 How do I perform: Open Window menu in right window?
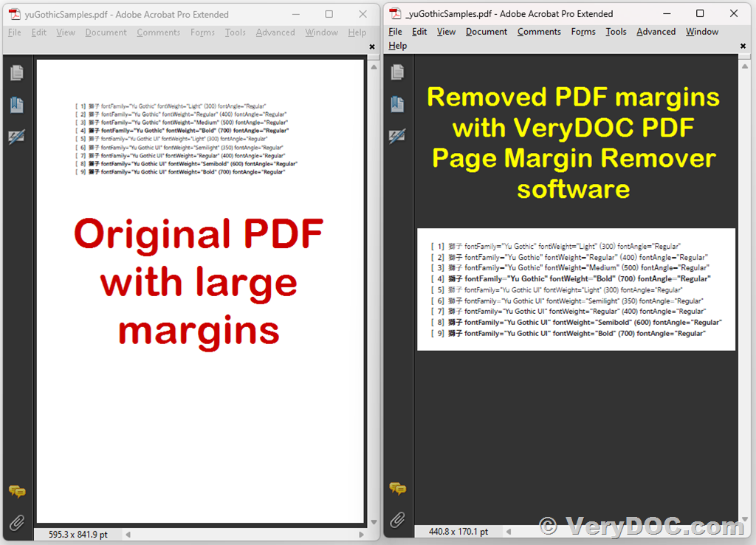click(x=703, y=31)
